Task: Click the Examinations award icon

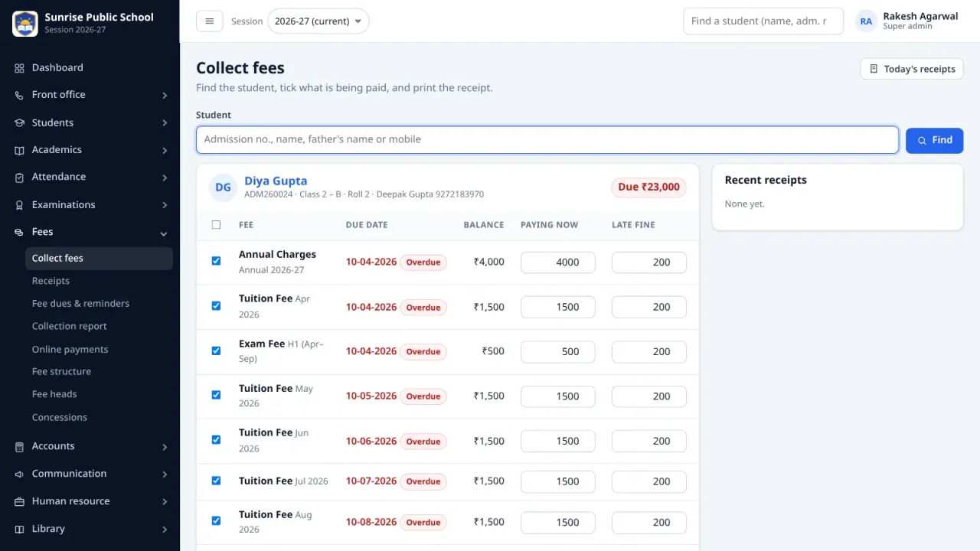Action: [x=19, y=205]
